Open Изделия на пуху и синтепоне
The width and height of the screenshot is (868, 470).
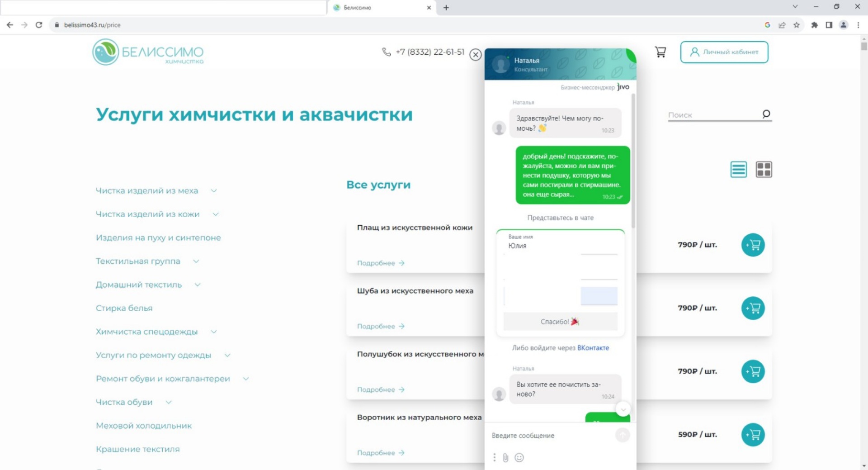[158, 238]
